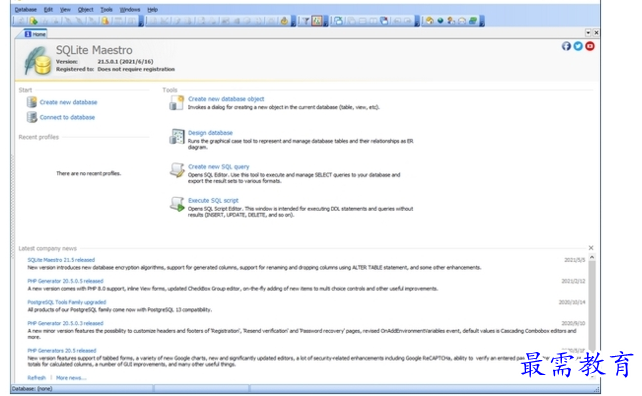642x396 pixels.
Task: Click the More news link
Action: coord(71,378)
